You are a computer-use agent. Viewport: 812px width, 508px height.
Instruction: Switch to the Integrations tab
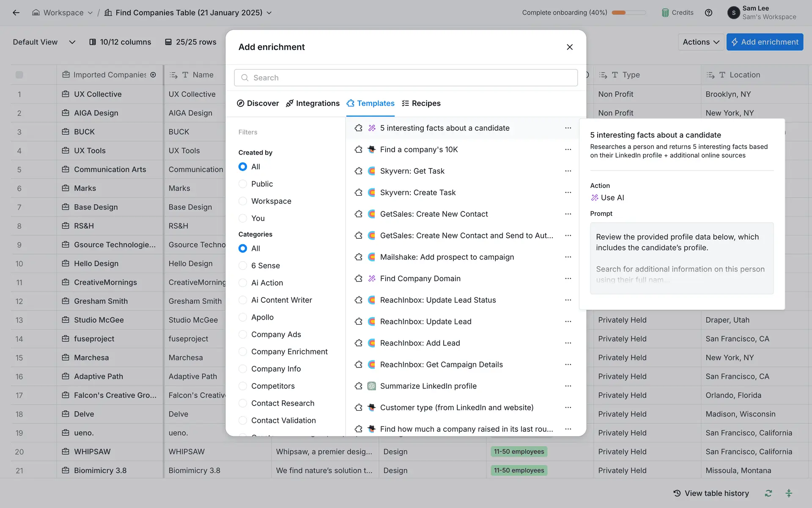tap(313, 103)
